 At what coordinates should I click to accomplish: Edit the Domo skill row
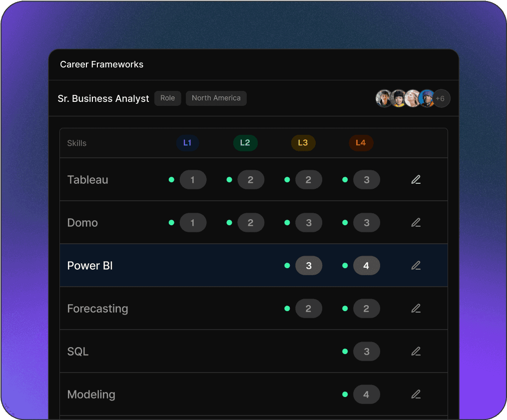pos(416,223)
